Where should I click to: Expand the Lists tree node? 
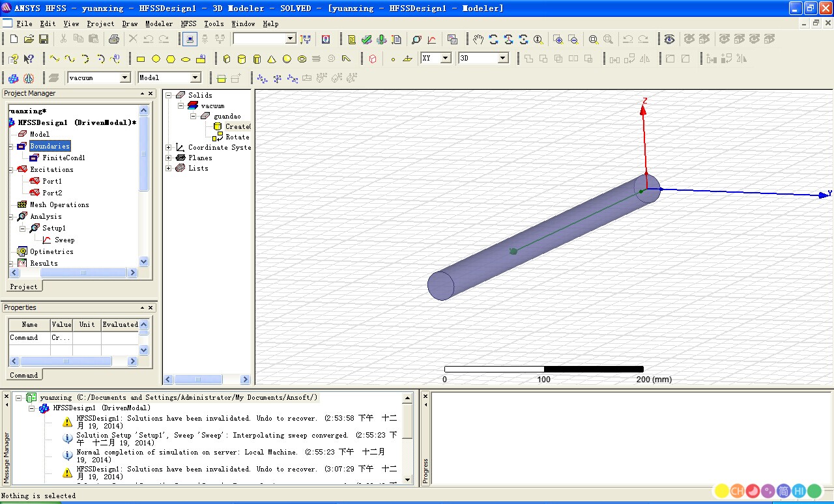point(169,168)
